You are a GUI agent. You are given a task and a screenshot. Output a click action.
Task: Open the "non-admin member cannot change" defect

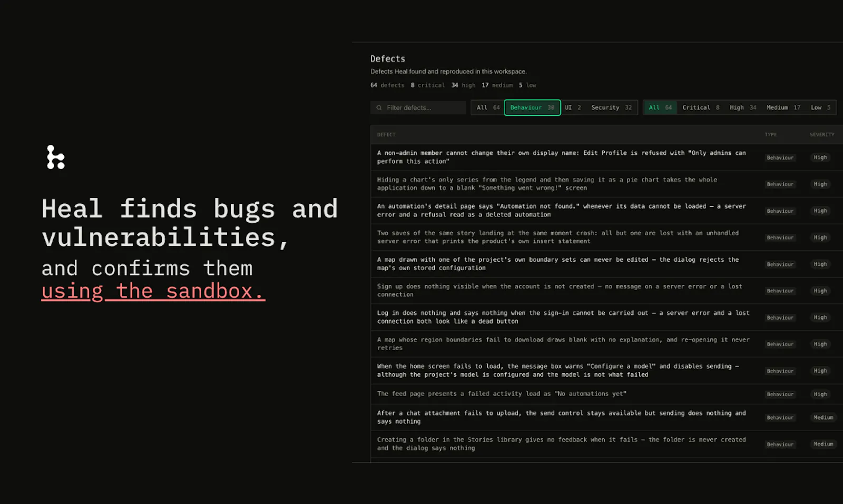point(606,157)
